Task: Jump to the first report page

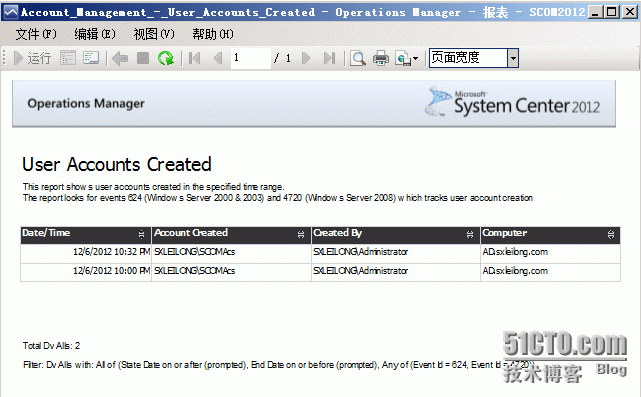Action: click(195, 58)
